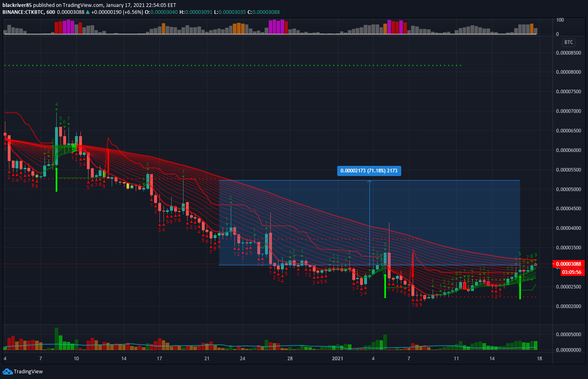Click the TradingView cloud logo icon

coord(7,372)
